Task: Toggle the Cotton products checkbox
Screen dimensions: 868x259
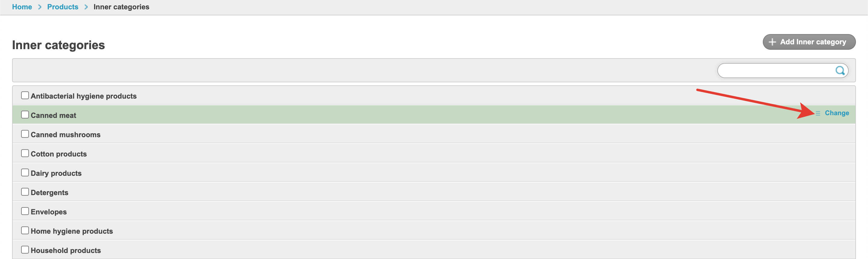Action: [x=25, y=153]
